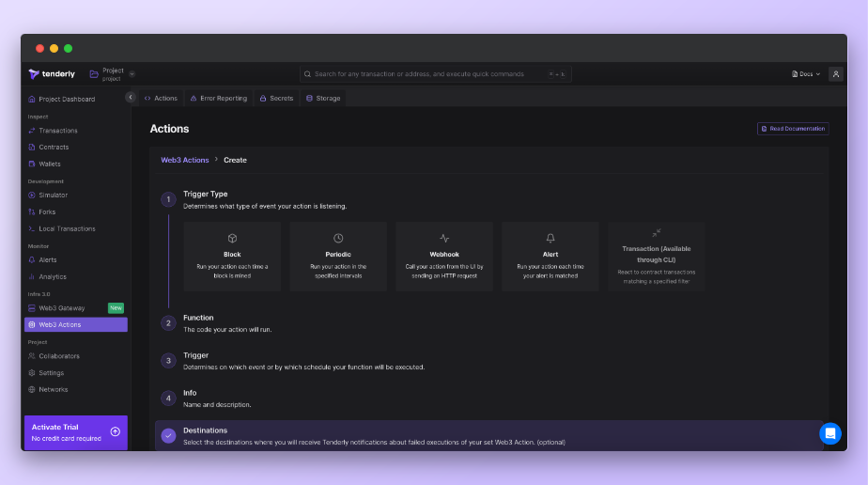Open the chat support bubble
This screenshot has height=485, width=868.
(x=830, y=433)
